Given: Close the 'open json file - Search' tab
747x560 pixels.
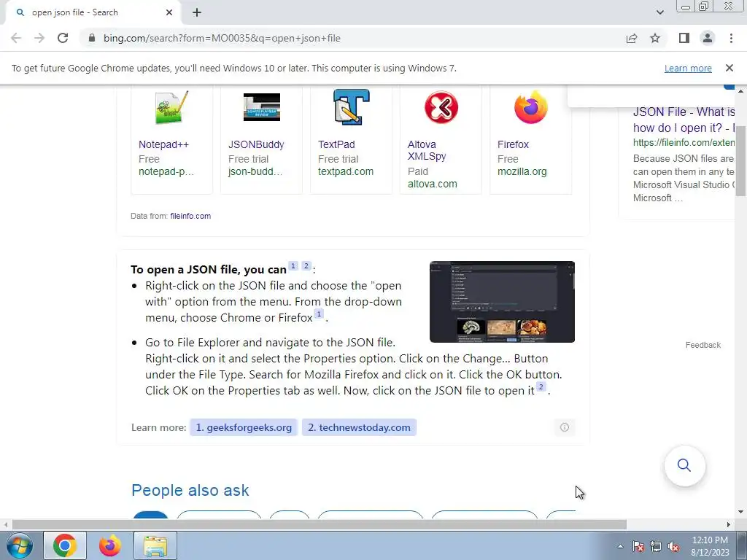Looking at the screenshot, I should pos(169,13).
